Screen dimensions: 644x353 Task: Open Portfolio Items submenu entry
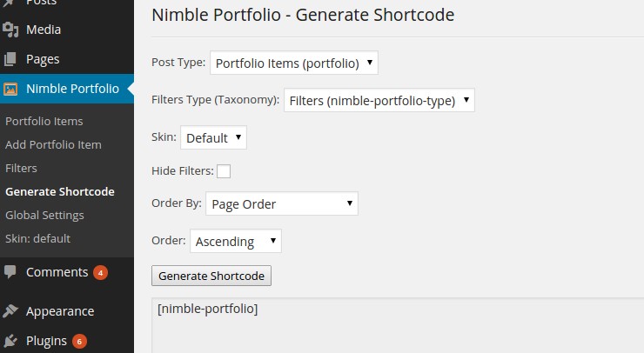pyautogui.click(x=44, y=121)
